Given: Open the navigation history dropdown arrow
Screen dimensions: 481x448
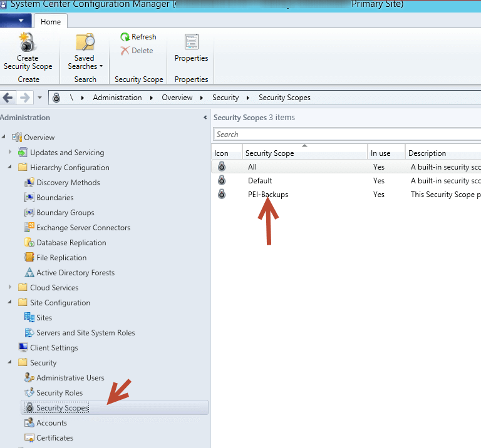Looking at the screenshot, I should [39, 98].
